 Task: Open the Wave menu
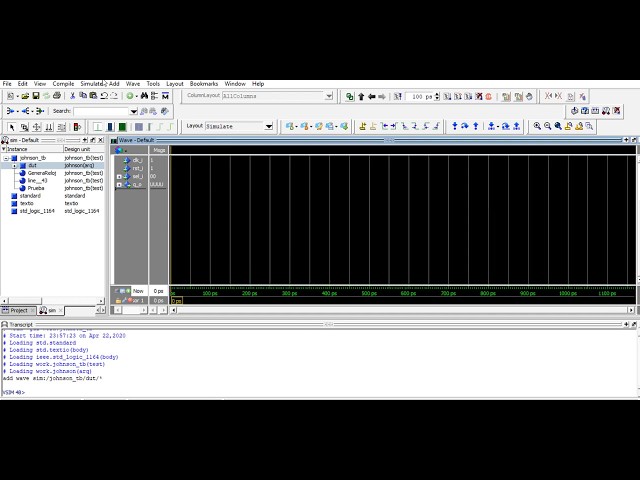(133, 84)
